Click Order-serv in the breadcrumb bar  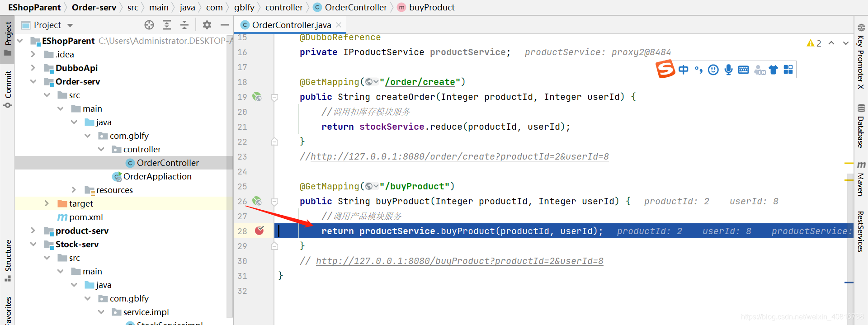coord(94,7)
